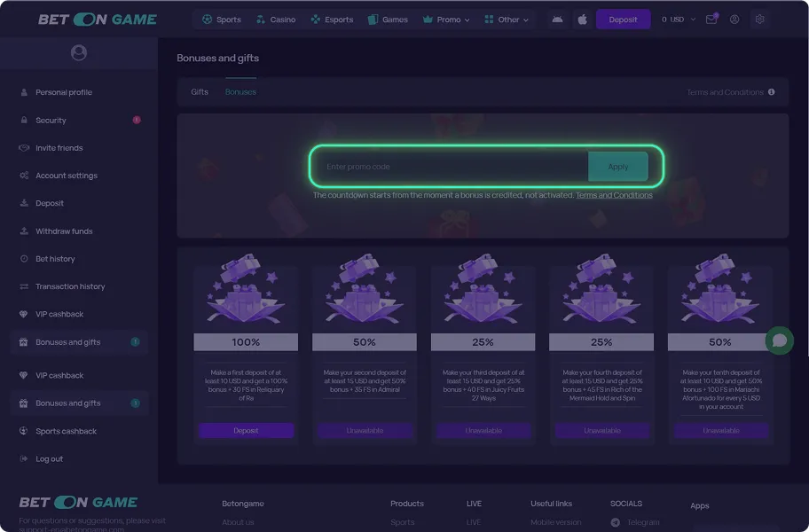Image resolution: width=809 pixels, height=532 pixels.
Task: Select Transaction history in the sidebar
Action: 70,286
